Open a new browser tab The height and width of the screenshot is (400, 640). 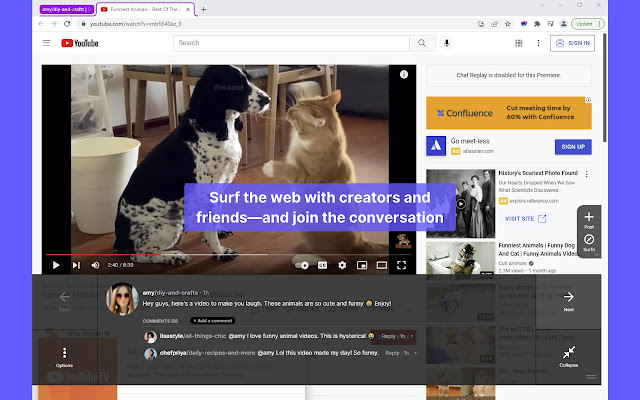[203, 9]
